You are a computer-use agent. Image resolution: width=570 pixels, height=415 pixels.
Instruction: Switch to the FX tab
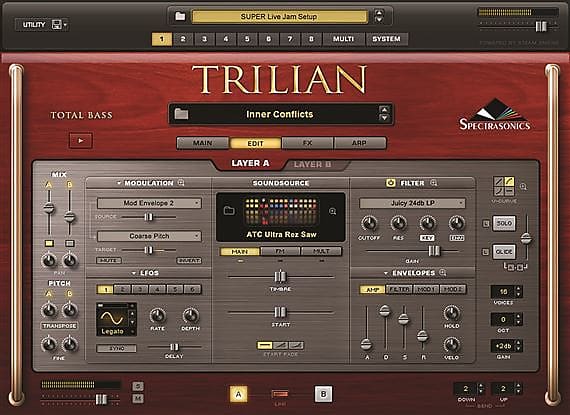308,143
